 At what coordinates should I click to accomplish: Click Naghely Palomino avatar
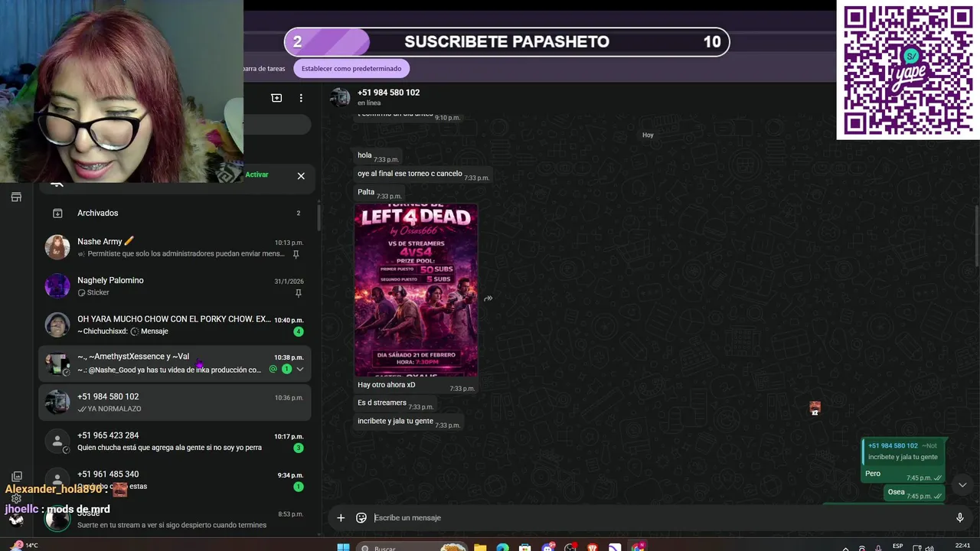tap(57, 286)
